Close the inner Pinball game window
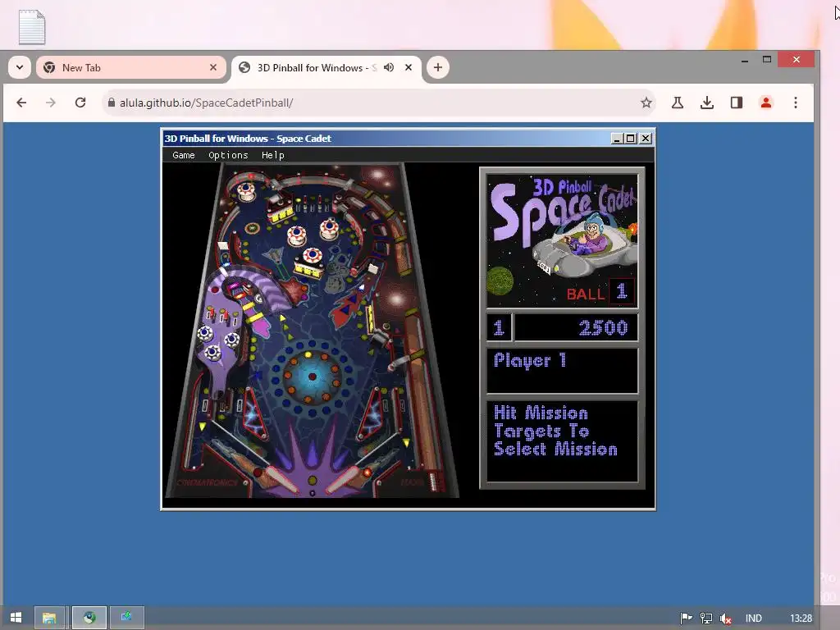840x630 pixels. [x=646, y=138]
